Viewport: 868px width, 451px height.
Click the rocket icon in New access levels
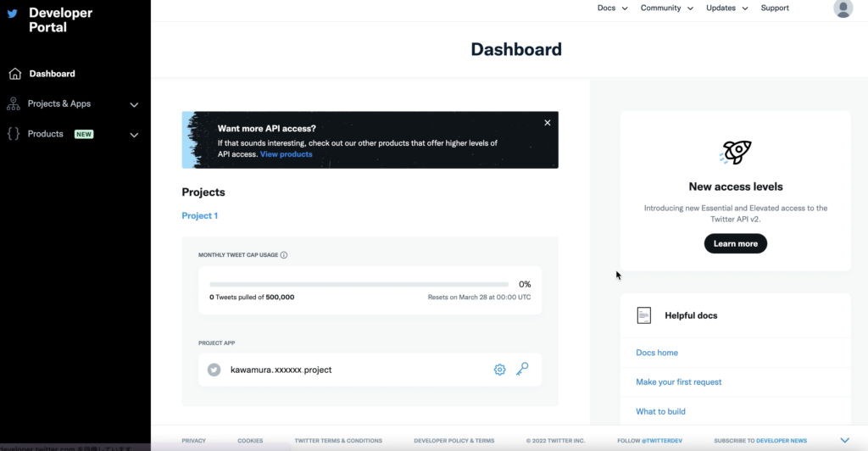pos(735,153)
